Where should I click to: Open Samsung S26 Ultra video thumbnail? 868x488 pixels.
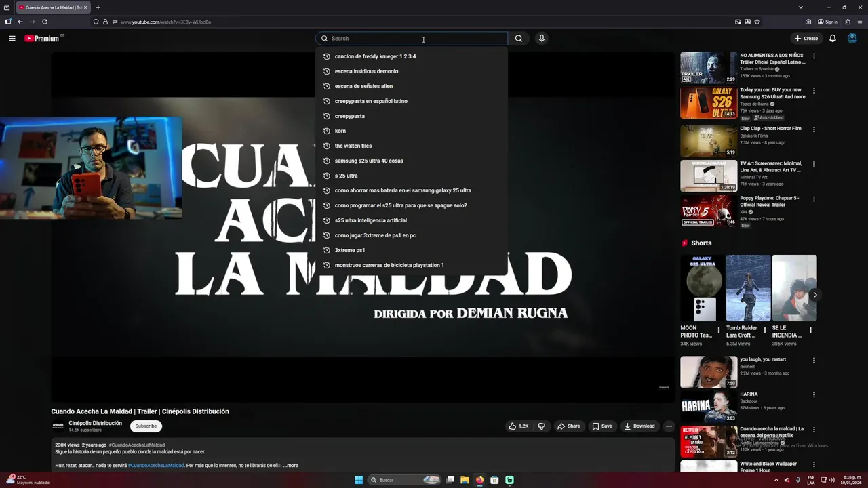pos(709,103)
